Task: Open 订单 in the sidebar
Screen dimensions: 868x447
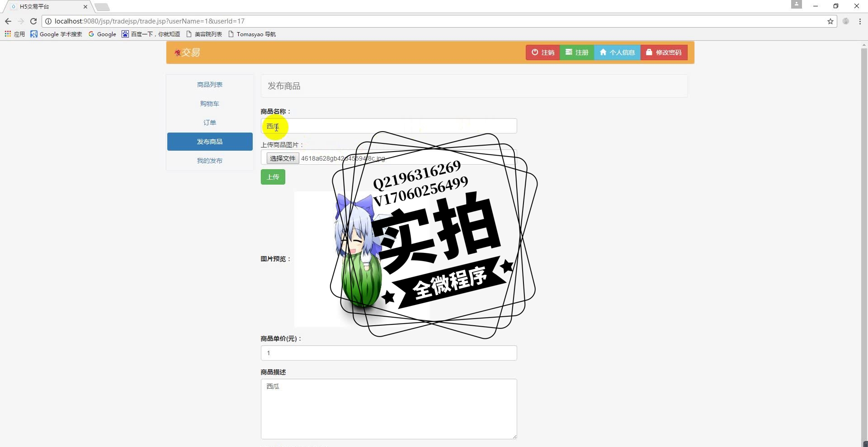Action: 210,123
